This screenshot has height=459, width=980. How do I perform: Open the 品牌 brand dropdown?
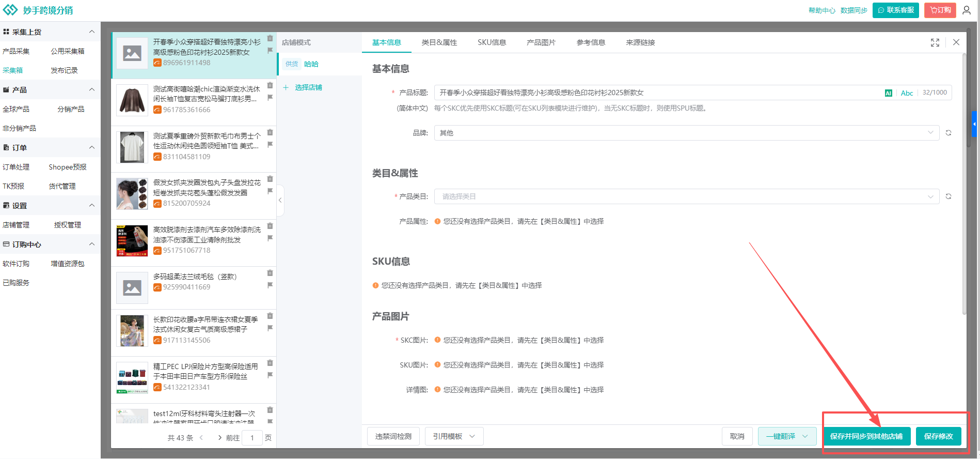click(686, 133)
